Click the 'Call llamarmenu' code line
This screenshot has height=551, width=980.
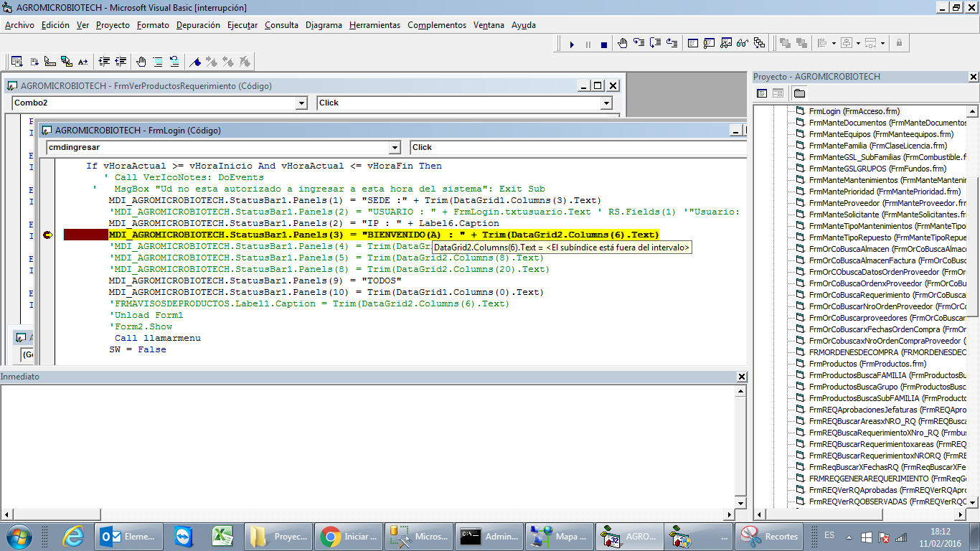(x=158, y=338)
